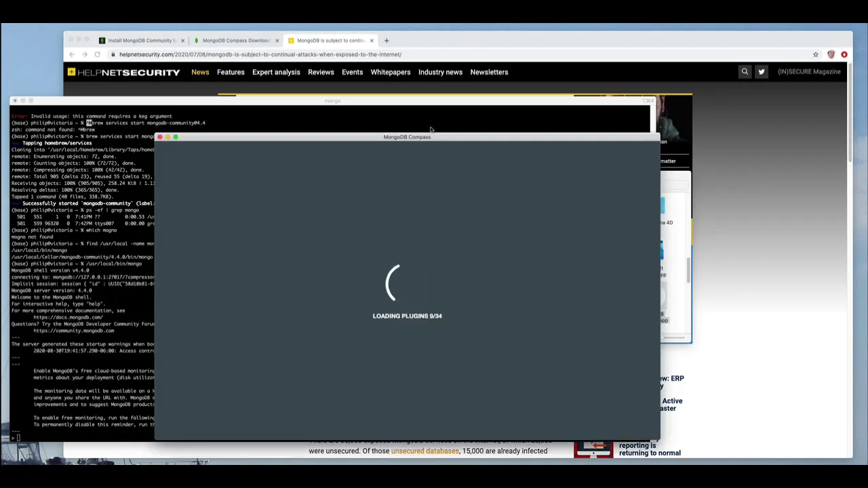Open the Newsletters section
The image size is (868, 488).
[489, 72]
